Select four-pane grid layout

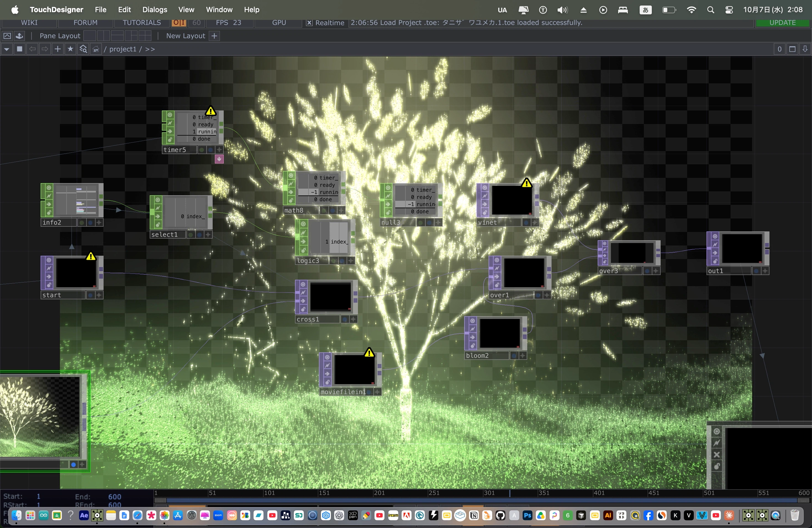[x=145, y=35]
